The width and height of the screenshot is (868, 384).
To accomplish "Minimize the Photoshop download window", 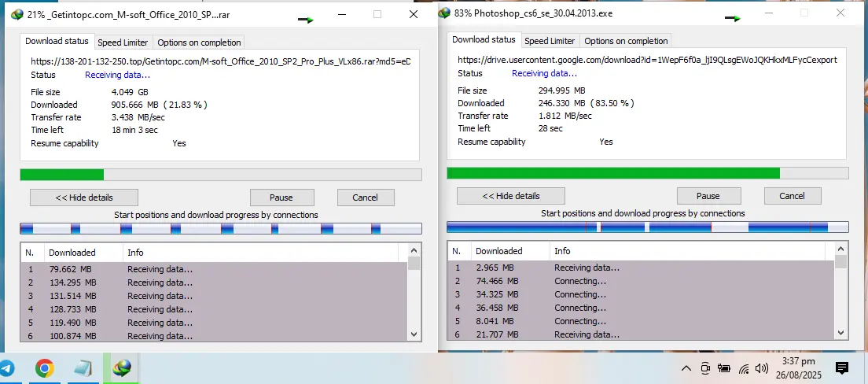I will [x=769, y=13].
